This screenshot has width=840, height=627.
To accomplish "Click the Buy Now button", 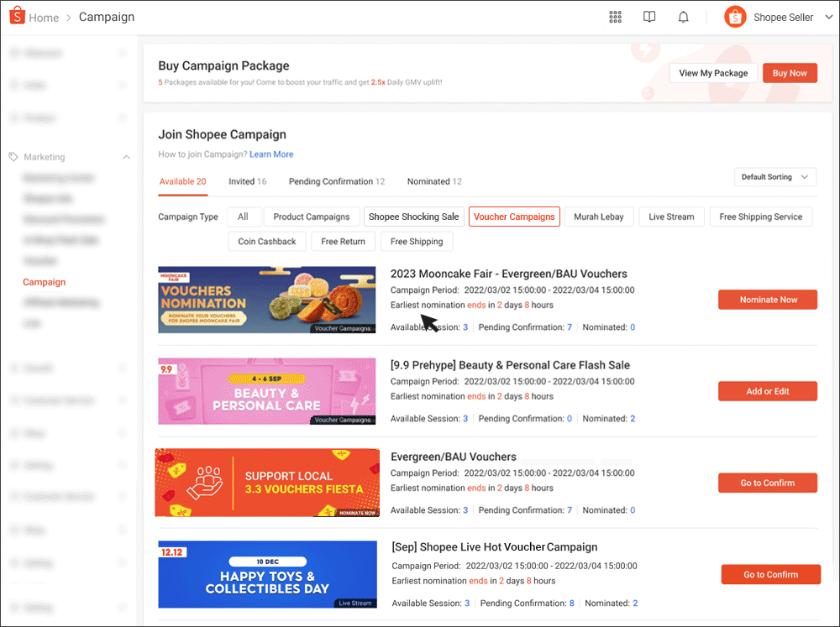I will coord(790,73).
